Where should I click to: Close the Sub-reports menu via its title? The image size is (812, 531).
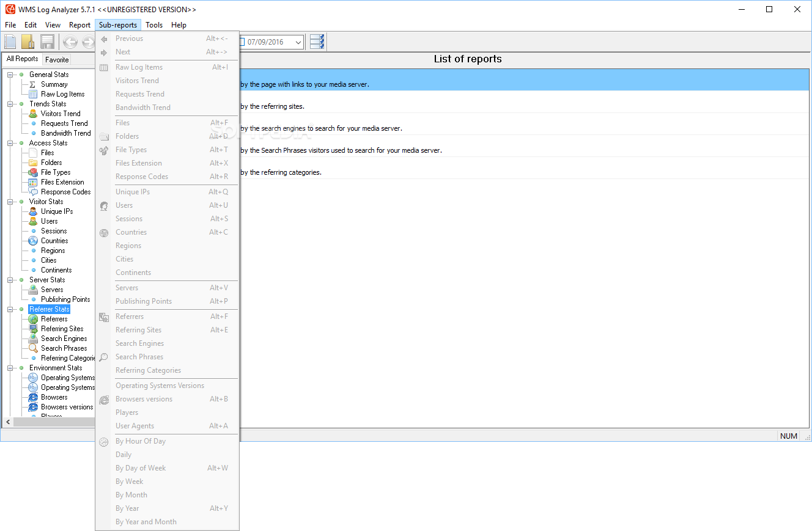point(118,25)
